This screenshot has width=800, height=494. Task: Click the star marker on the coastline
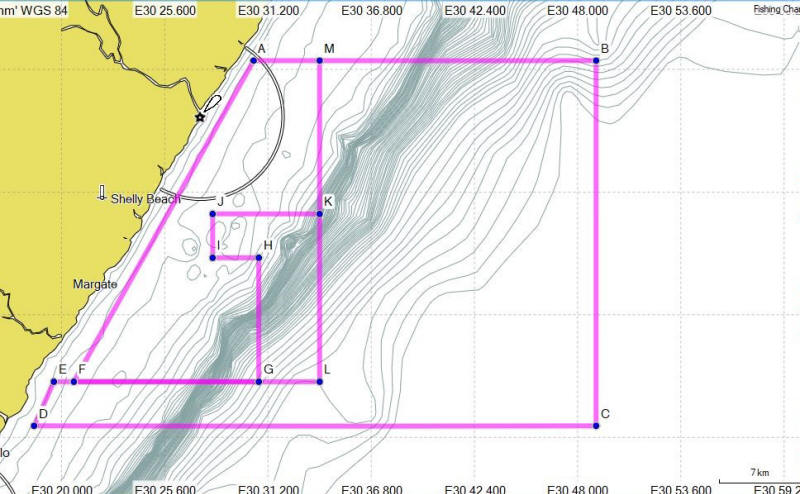200,118
